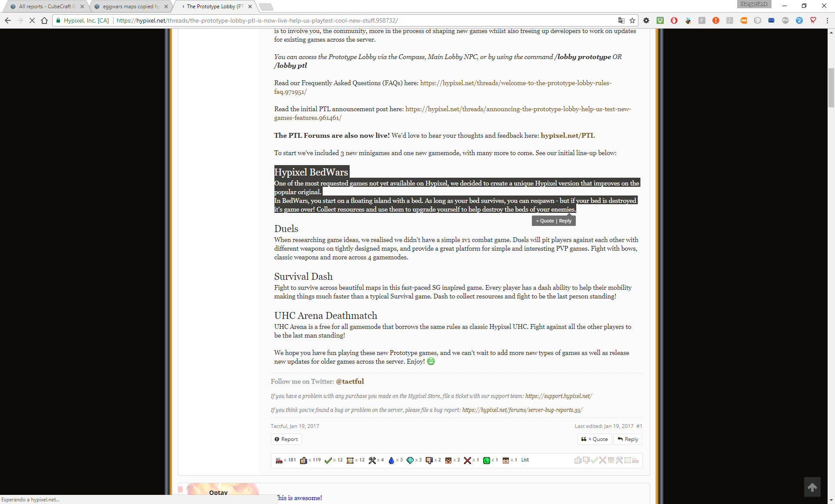Open the orange exclamation extension icon
Image resolution: width=835 pixels, height=504 pixels.
click(716, 20)
